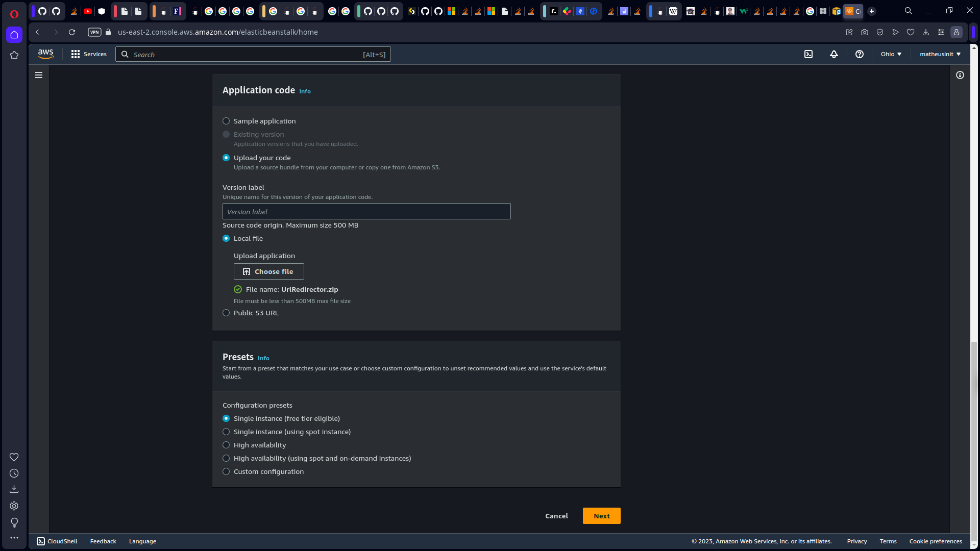Open Cookie preferences link

click(x=936, y=541)
